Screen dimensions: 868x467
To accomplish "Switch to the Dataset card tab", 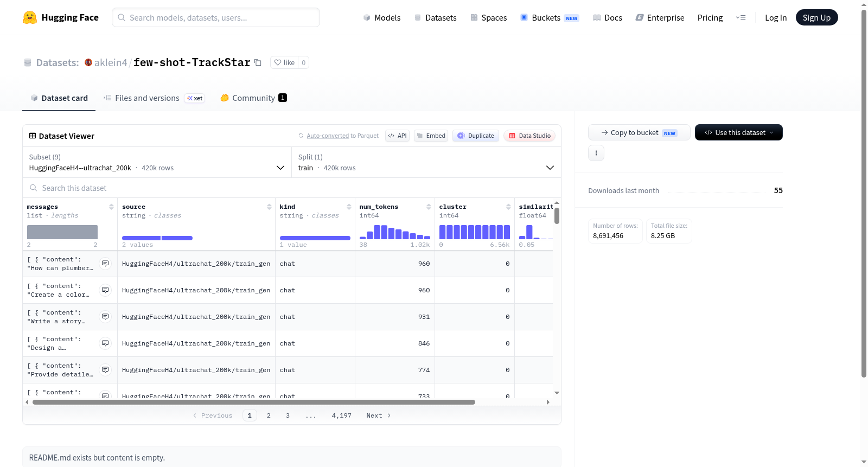I will coord(59,98).
